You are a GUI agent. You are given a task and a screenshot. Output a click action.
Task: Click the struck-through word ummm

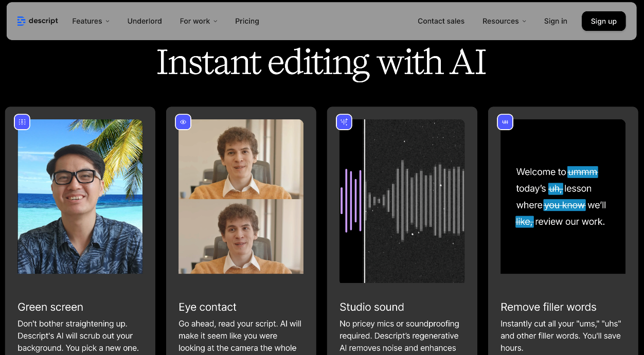pyautogui.click(x=583, y=172)
